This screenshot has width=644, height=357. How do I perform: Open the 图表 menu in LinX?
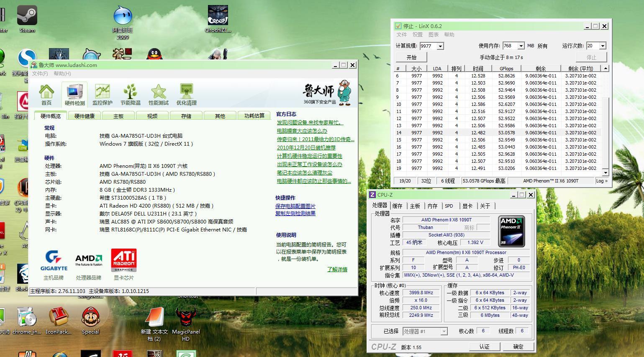click(434, 35)
